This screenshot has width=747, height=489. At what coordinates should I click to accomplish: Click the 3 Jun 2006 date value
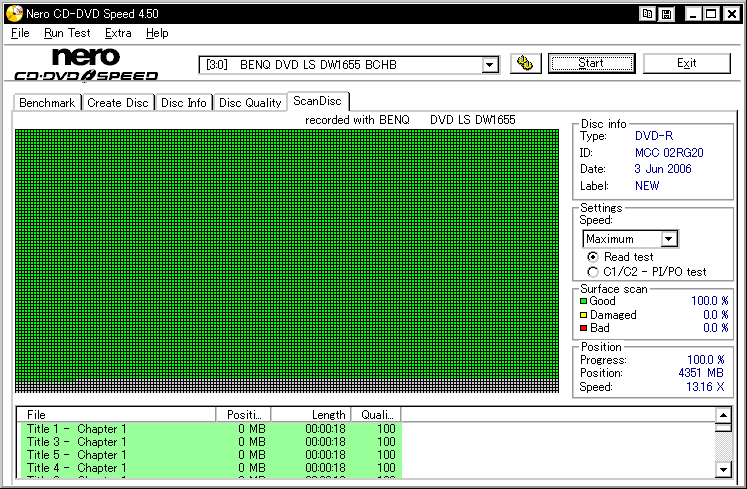(663, 169)
